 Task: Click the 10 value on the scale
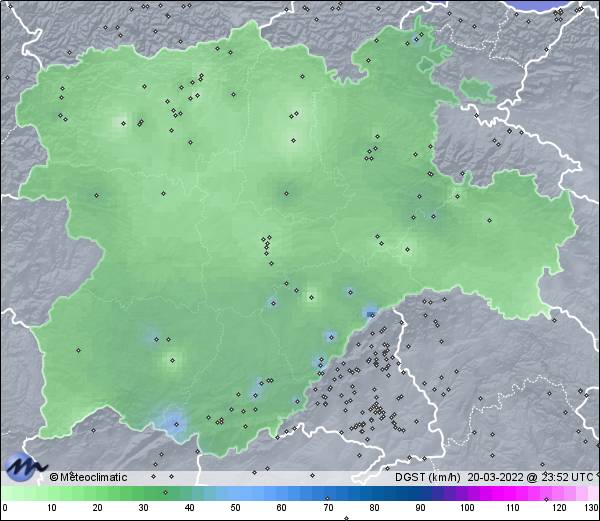point(52,508)
